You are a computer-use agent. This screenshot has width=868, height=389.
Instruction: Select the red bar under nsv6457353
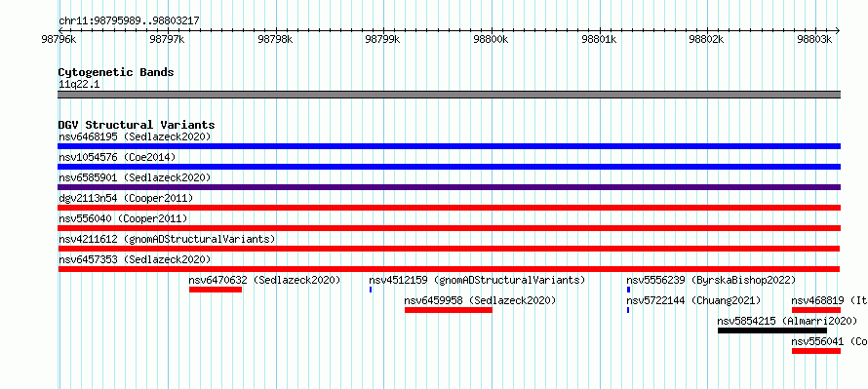point(449,269)
